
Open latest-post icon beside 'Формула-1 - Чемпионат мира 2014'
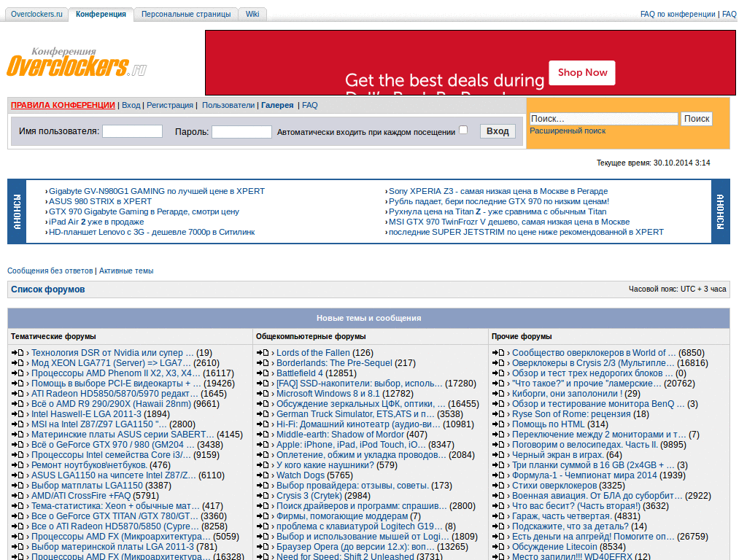pyautogui.click(x=498, y=475)
